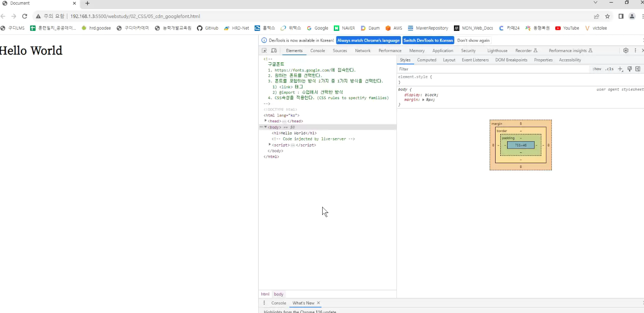Image resolution: width=644 pixels, height=313 pixels.
Task: Select the DOM Breakpoints tab
Action: [x=511, y=60]
